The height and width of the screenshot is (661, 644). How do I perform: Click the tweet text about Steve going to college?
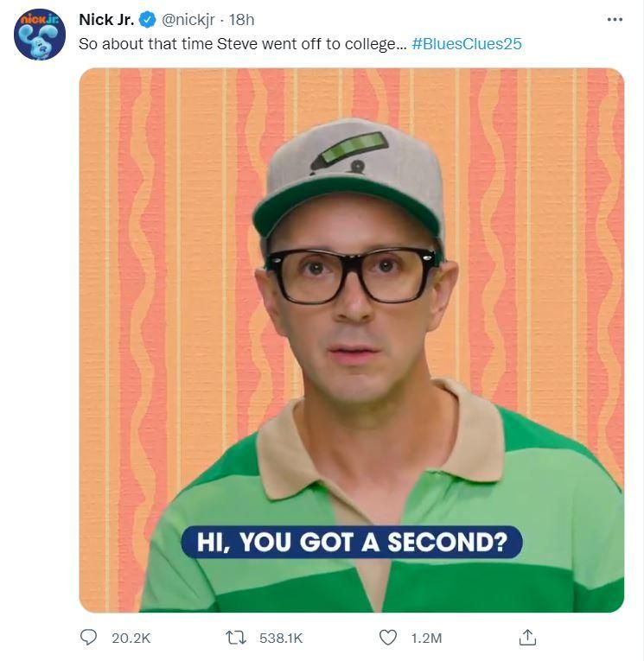pos(242,43)
